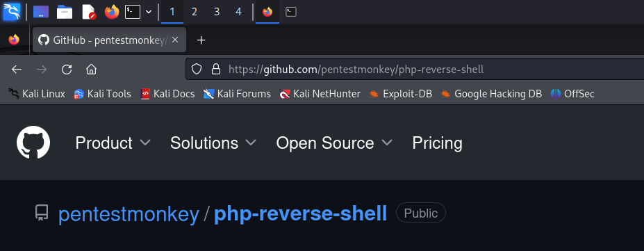Image resolution: width=644 pixels, height=251 pixels.
Task: Open the Kali Linux bookmark
Action: point(37,94)
